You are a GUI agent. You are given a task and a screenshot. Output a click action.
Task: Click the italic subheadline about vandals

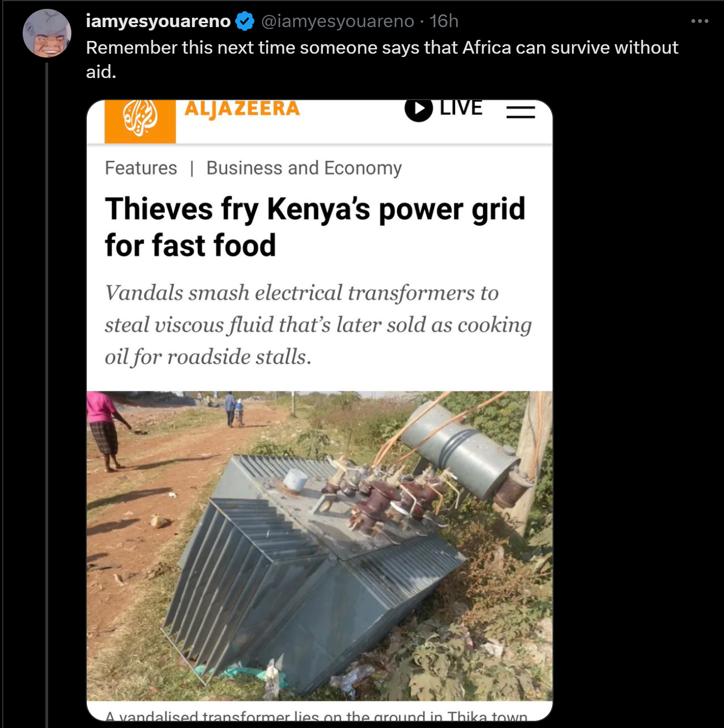coord(318,325)
